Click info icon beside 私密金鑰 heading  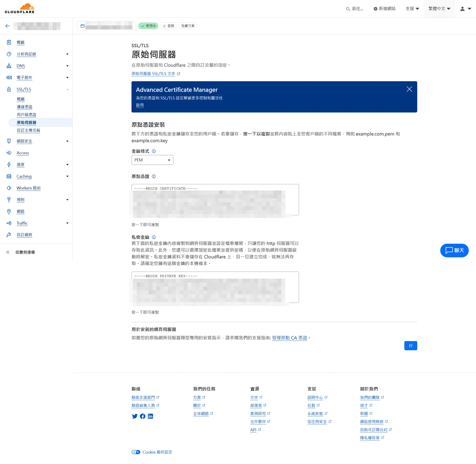pyautogui.click(x=154, y=237)
